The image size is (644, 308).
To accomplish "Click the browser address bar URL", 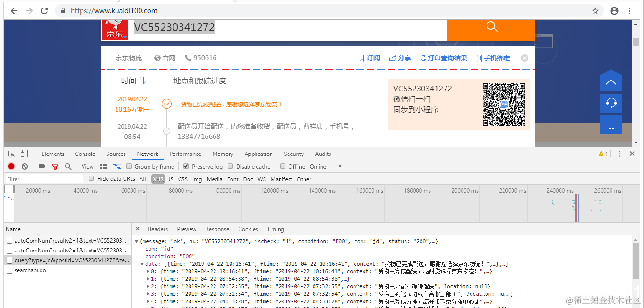I will 114,11.
